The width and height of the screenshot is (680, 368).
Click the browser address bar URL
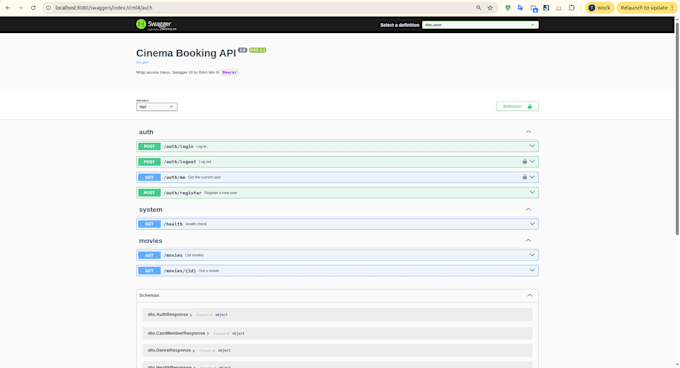(104, 8)
